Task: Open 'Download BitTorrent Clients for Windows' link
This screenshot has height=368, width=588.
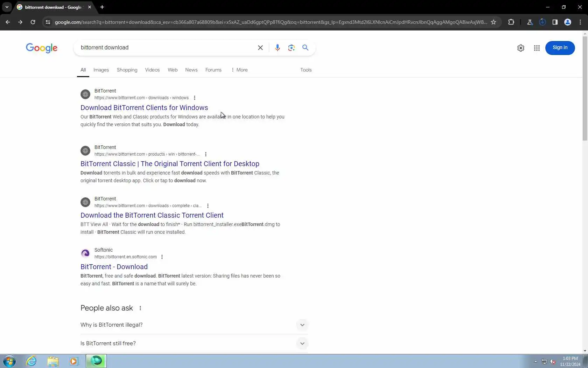Action: click(144, 108)
